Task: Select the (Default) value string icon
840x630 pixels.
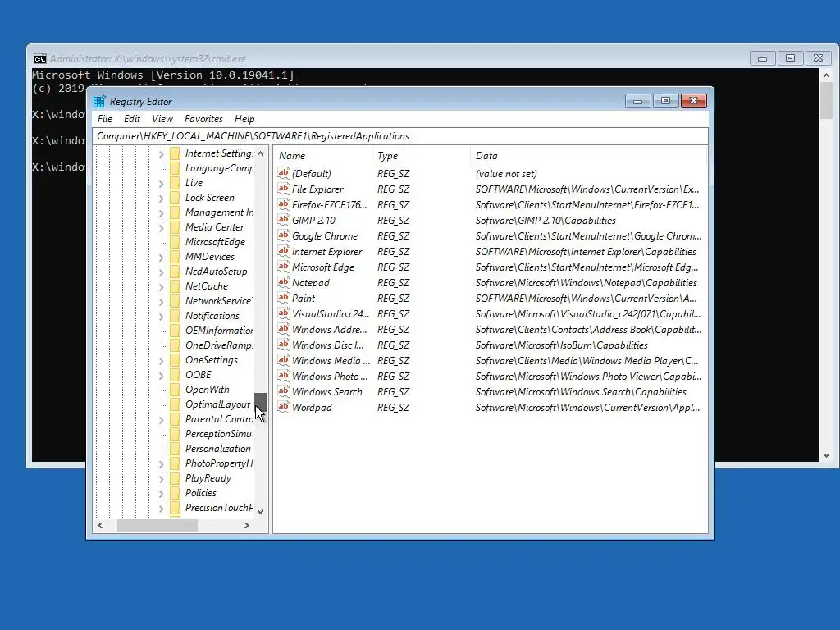Action: (x=283, y=173)
